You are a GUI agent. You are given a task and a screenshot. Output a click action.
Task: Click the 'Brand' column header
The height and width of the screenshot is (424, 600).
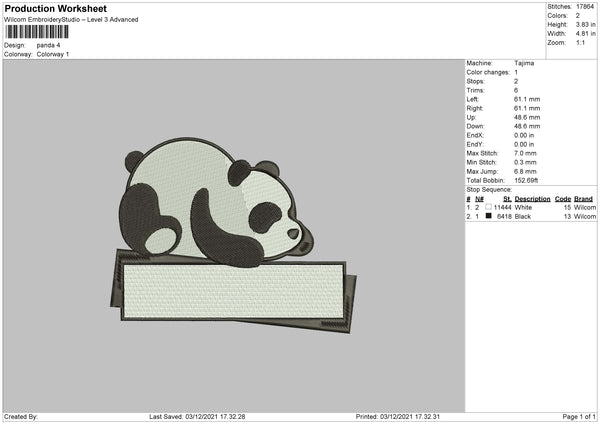(583, 199)
